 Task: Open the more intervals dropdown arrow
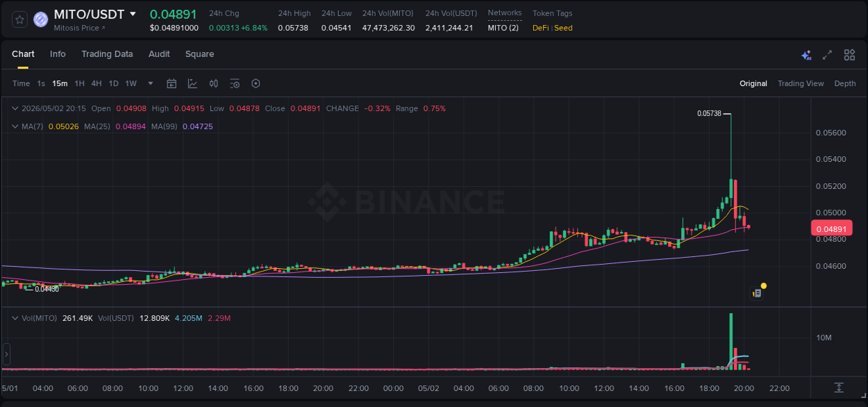pyautogui.click(x=151, y=83)
